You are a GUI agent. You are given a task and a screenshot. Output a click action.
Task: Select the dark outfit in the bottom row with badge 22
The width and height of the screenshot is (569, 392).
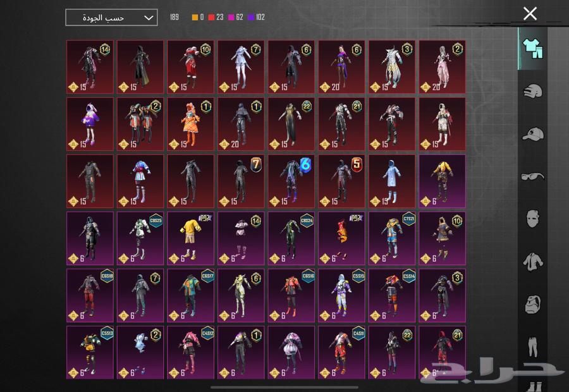[x=392, y=352]
